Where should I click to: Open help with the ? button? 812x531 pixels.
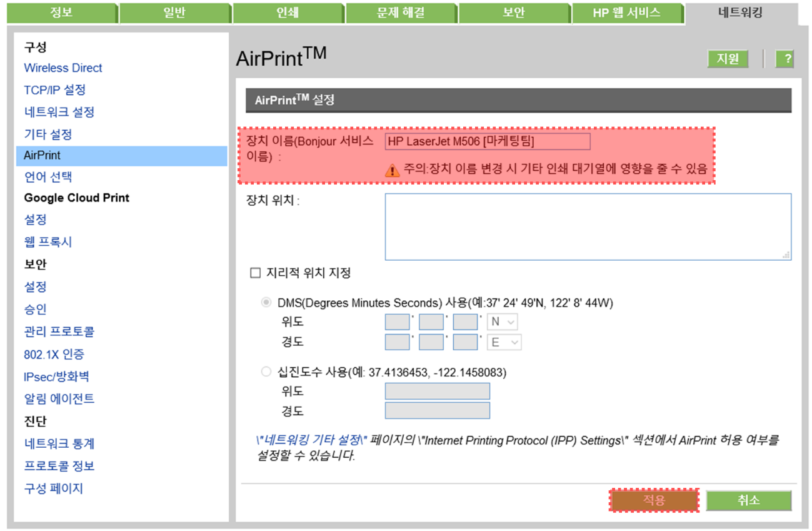coord(784,59)
